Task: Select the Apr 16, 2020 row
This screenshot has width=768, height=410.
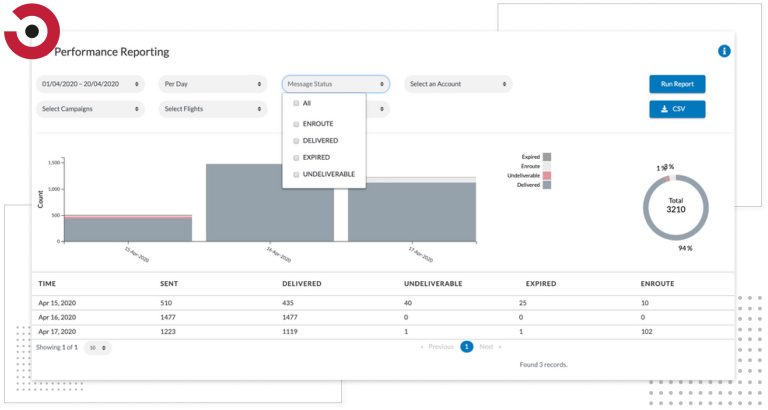Action: (384, 317)
